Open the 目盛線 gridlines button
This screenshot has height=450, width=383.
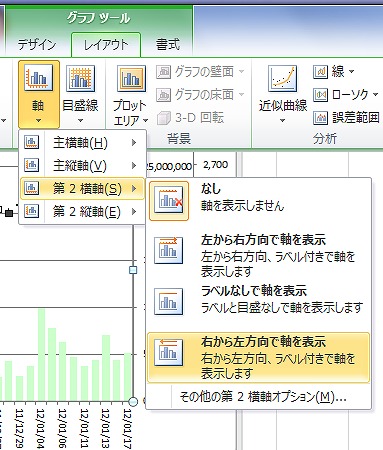[x=80, y=94]
